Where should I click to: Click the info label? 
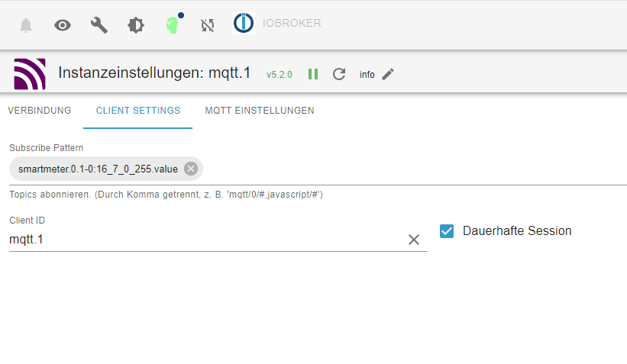tap(367, 75)
